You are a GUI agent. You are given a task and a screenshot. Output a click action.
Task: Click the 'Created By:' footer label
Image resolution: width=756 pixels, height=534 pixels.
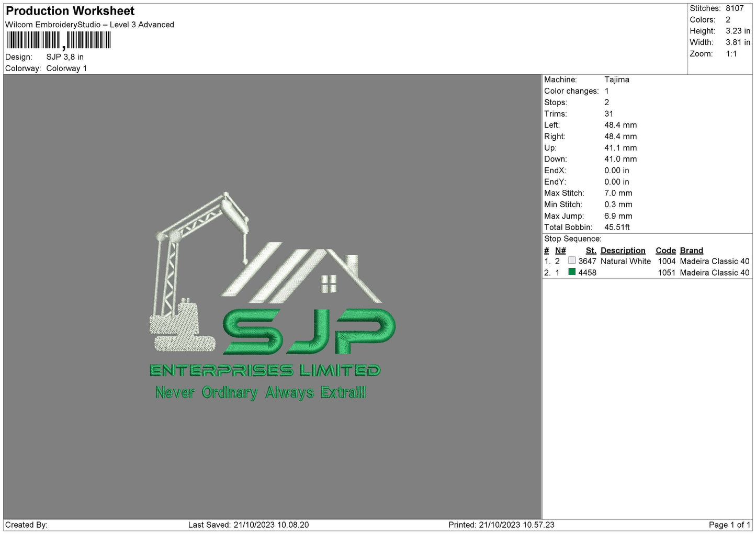(26, 525)
